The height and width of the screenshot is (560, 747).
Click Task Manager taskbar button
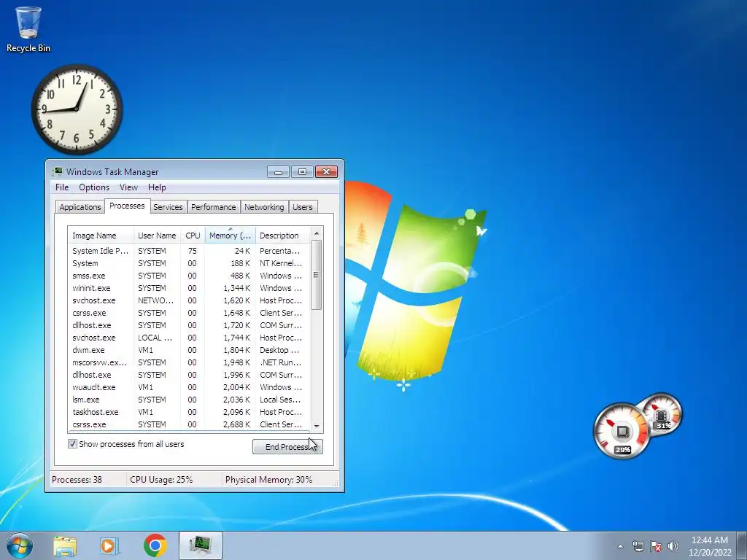[x=201, y=545]
